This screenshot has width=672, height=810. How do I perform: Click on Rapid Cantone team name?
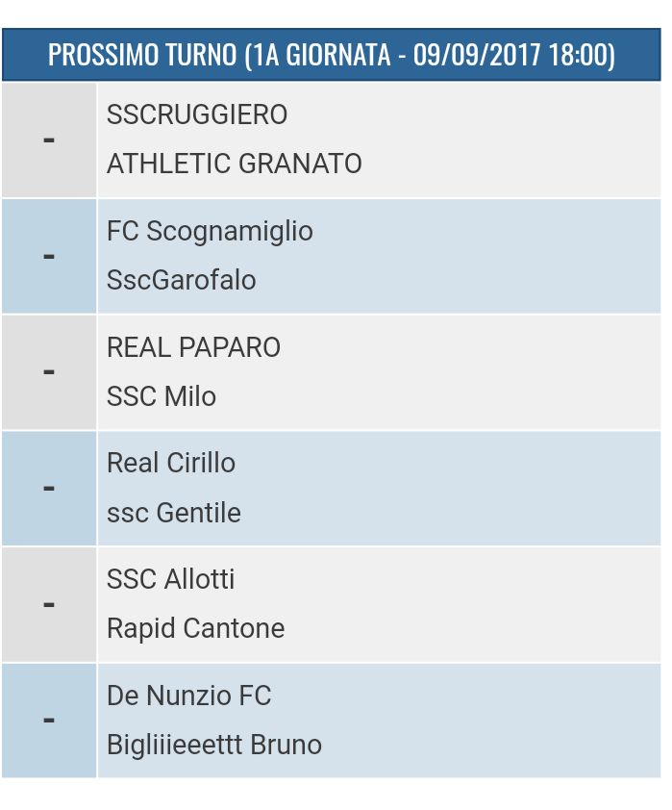click(196, 628)
